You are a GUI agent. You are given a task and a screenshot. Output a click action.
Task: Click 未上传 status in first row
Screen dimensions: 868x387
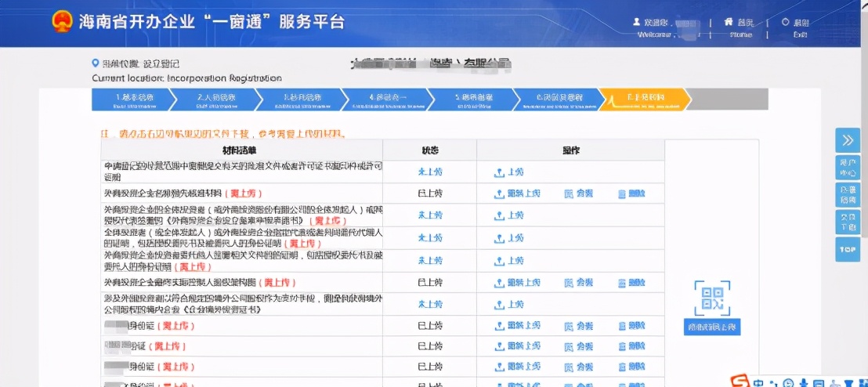tap(430, 172)
